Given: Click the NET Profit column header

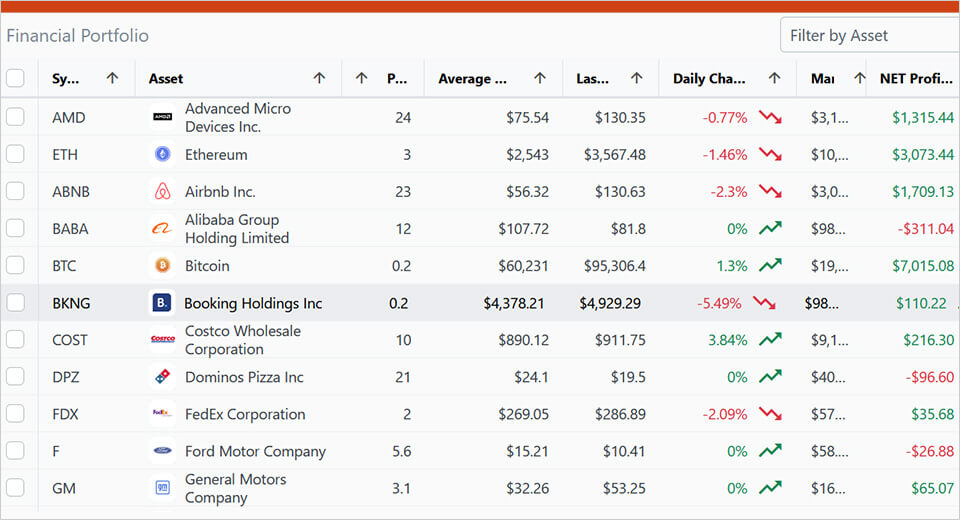Looking at the screenshot, I should pyautogui.click(x=915, y=78).
